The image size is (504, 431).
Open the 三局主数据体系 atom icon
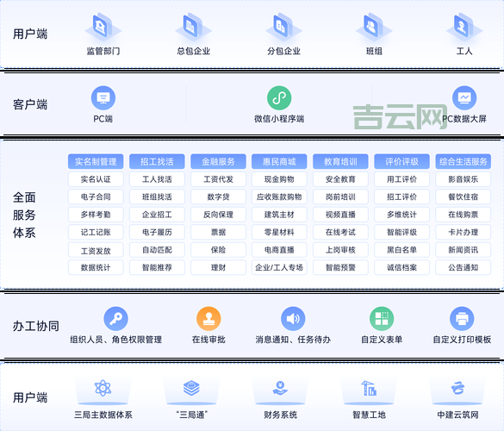pos(103,388)
